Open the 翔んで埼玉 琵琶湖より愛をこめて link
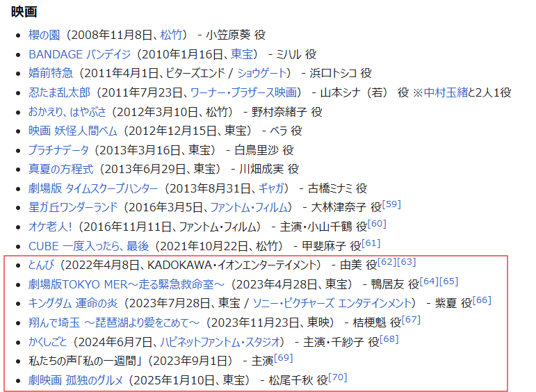 [x=114, y=322]
